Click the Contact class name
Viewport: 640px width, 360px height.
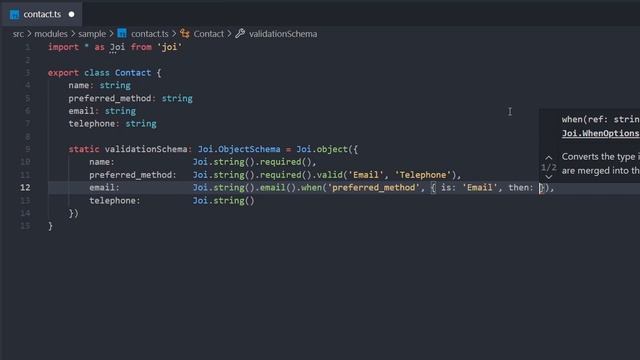tap(133, 73)
